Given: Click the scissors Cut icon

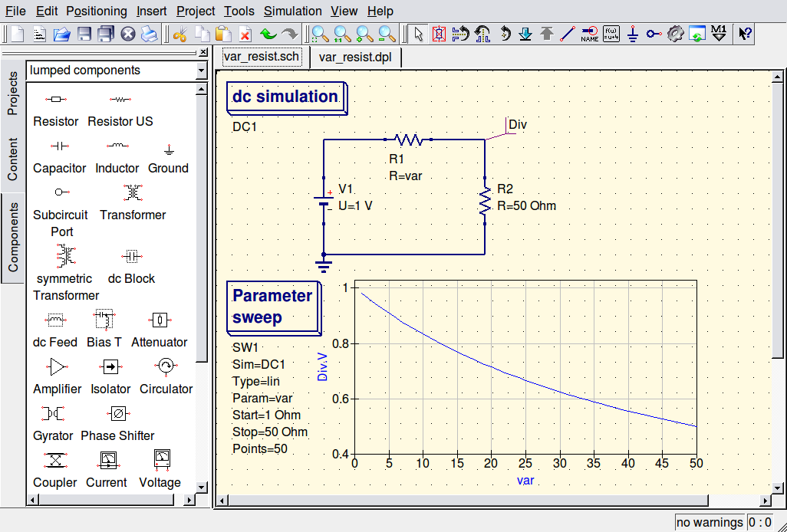Looking at the screenshot, I should (x=179, y=34).
